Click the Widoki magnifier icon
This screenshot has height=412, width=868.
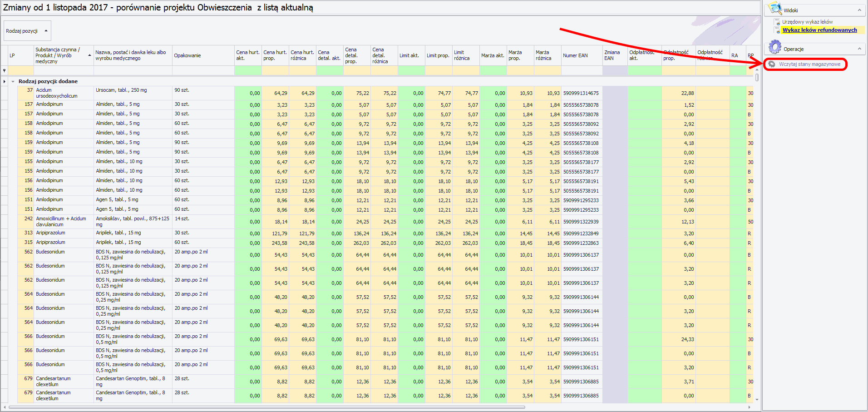click(x=774, y=9)
